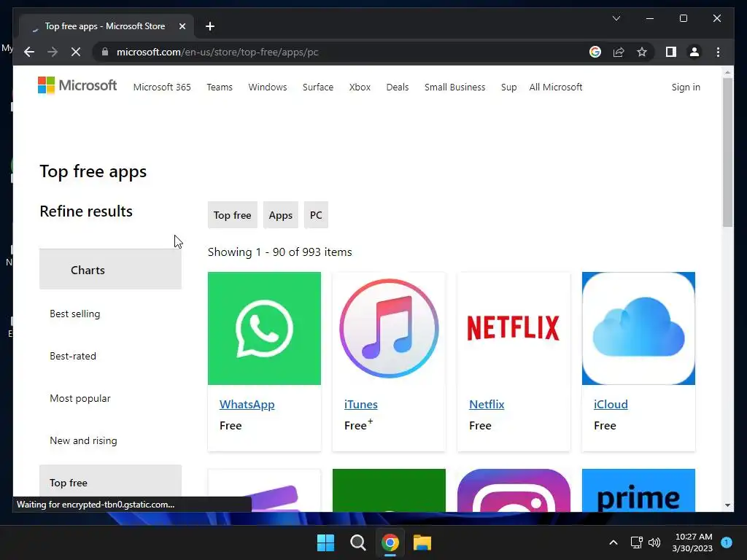This screenshot has height=560, width=747.
Task: Collapse the Charts refine section
Action: pyautogui.click(x=111, y=270)
